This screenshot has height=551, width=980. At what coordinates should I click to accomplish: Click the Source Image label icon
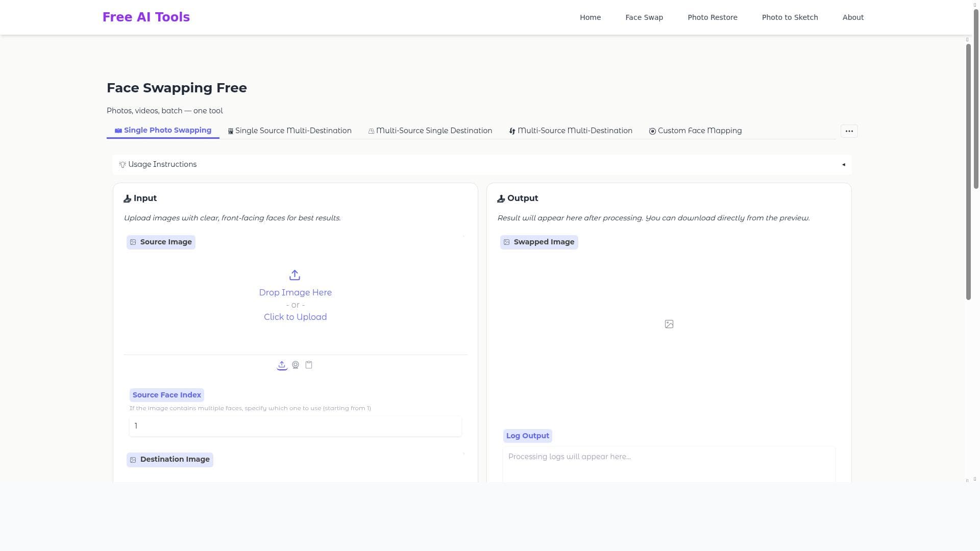point(133,242)
